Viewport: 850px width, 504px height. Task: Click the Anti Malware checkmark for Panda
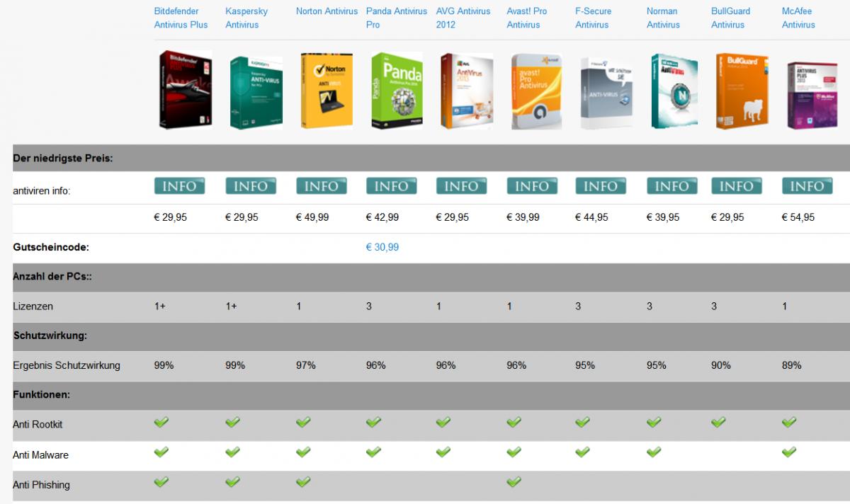point(373,452)
